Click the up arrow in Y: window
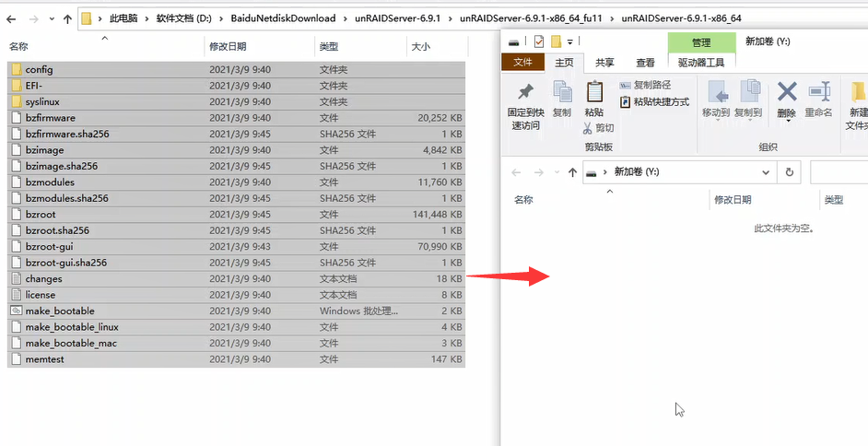868x446 pixels. (572, 172)
